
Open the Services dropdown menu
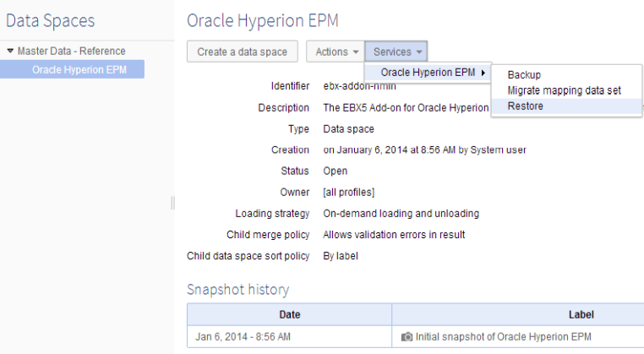396,52
